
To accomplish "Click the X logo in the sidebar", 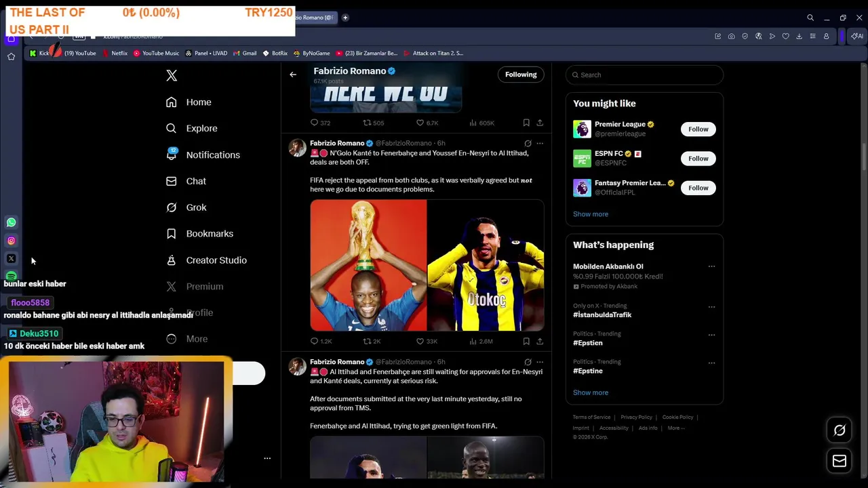I will (172, 75).
